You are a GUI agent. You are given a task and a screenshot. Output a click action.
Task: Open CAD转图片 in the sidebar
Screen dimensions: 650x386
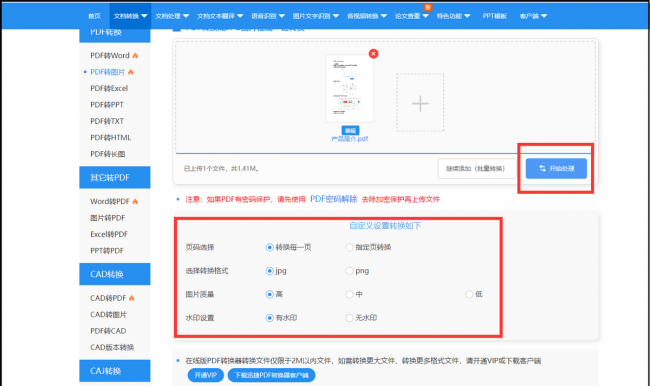pyautogui.click(x=109, y=315)
